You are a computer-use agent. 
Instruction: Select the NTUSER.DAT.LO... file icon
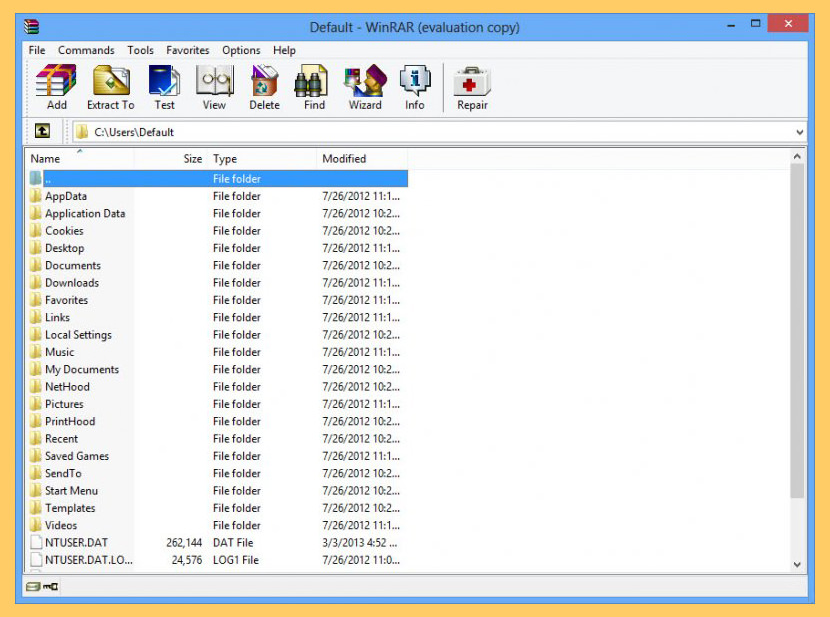[36, 560]
